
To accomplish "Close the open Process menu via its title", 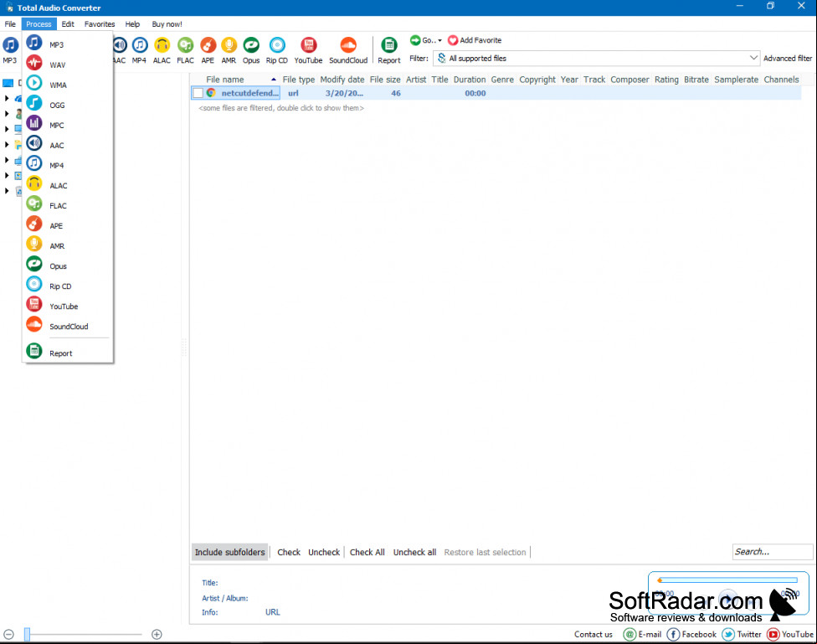I will point(39,24).
